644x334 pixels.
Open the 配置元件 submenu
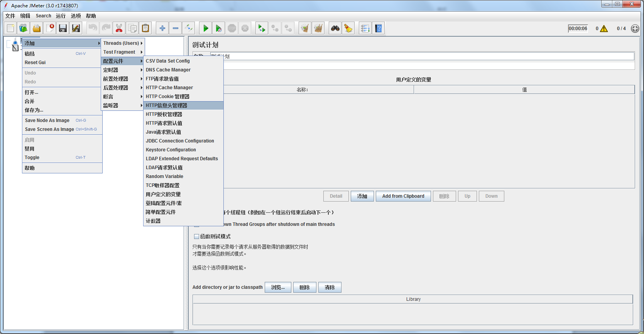point(123,61)
